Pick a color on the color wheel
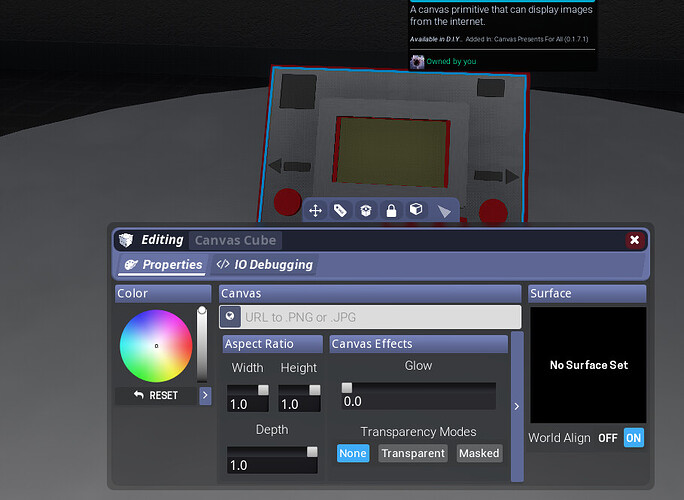This screenshot has height=500, width=684. pos(156,346)
